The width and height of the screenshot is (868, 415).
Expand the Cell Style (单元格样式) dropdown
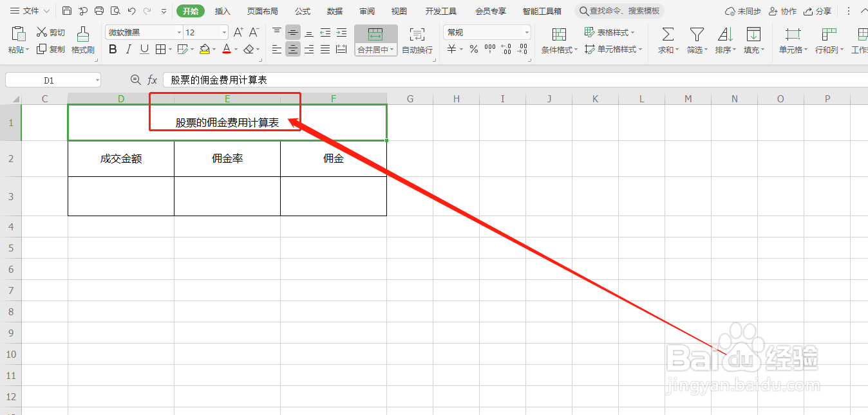640,49
